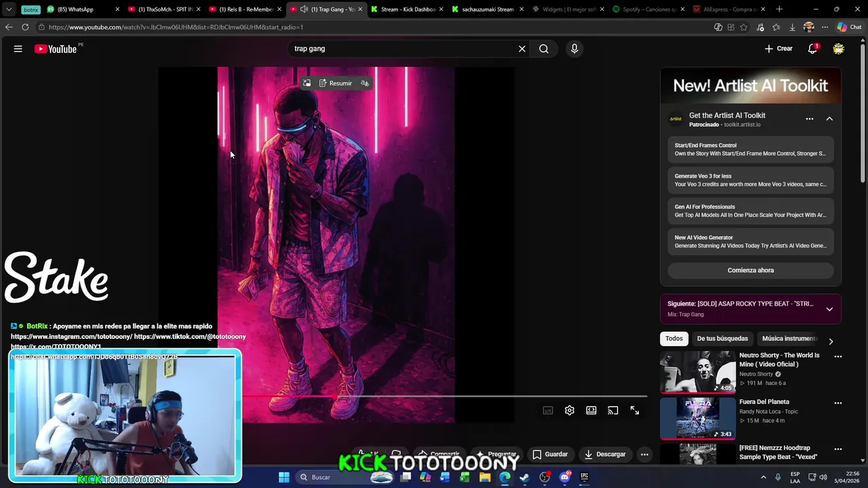Select the Todos filter chip
The width and height of the screenshot is (868, 488).
pyautogui.click(x=674, y=338)
